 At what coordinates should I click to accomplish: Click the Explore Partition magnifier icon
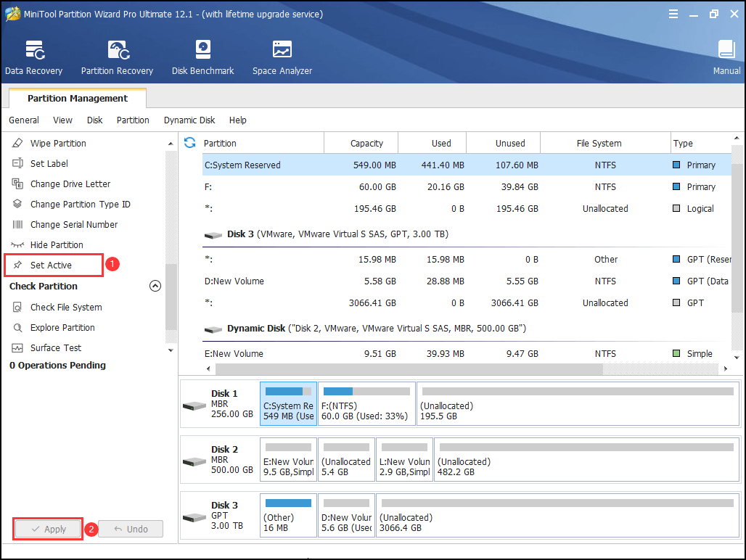(x=17, y=328)
